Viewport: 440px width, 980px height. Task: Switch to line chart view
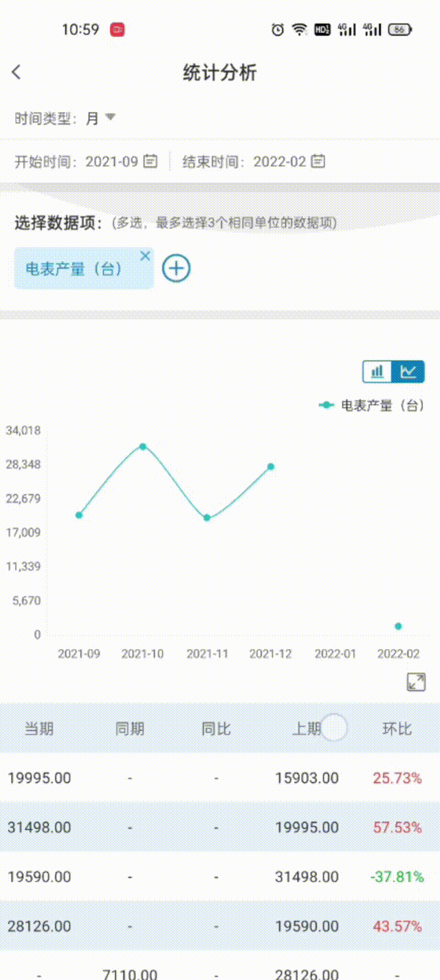[408, 372]
